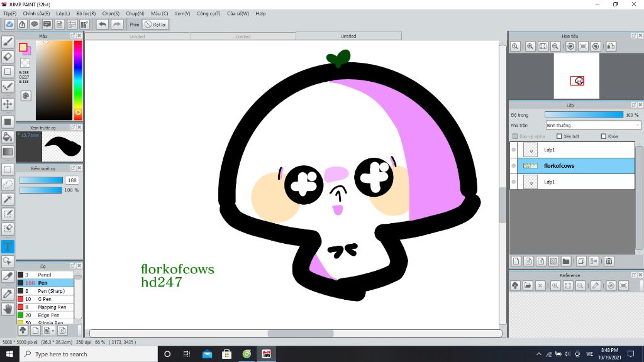Viewport: 644px width, 362px height.
Task: Select the Edge Pen brush
Action: pos(45,315)
